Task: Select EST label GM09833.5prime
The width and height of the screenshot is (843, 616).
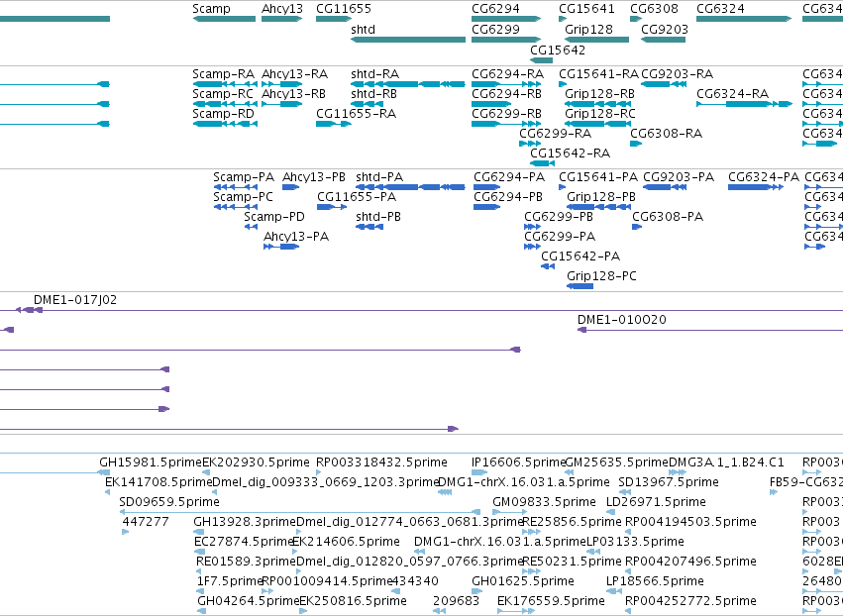Action: coord(544,502)
